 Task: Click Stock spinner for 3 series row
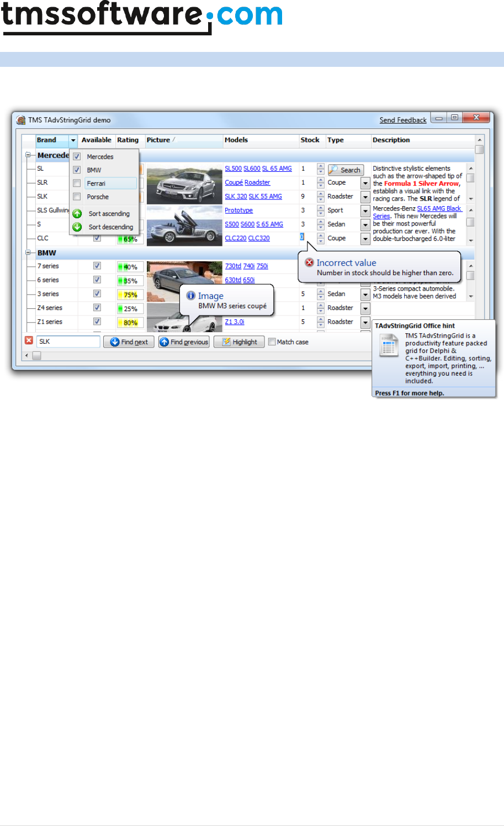coord(321,294)
